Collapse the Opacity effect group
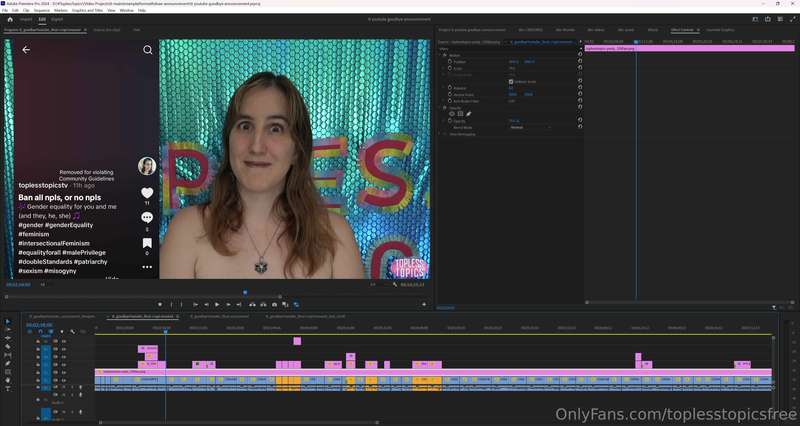800x426 pixels. (440, 108)
